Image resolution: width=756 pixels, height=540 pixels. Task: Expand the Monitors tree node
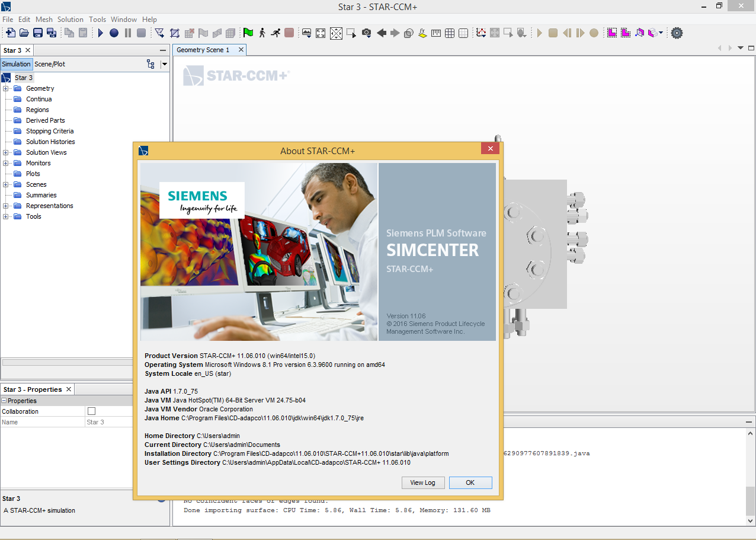[6, 163]
